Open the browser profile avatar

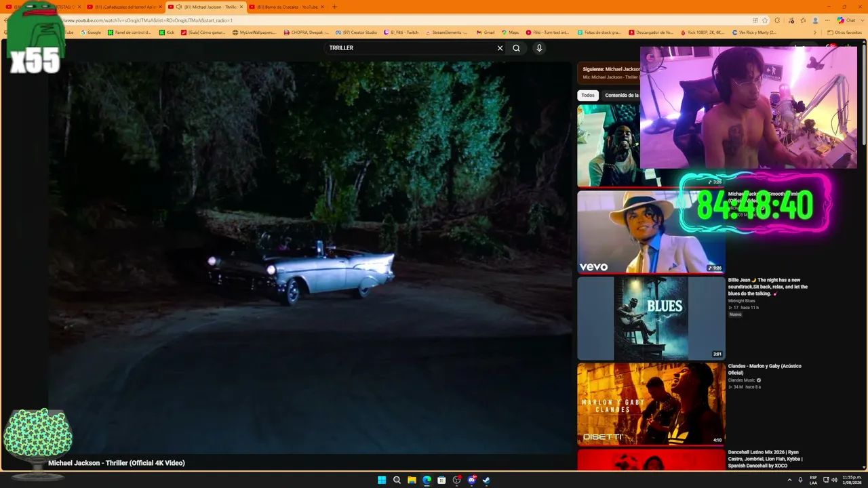816,20
